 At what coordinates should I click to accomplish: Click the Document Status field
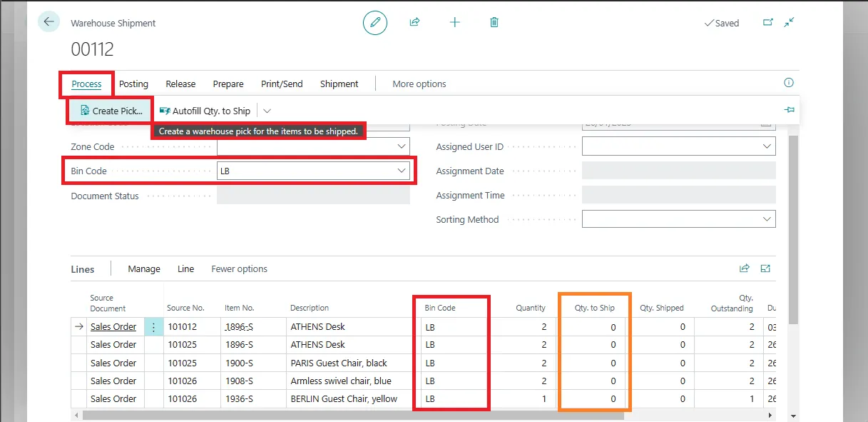click(313, 196)
